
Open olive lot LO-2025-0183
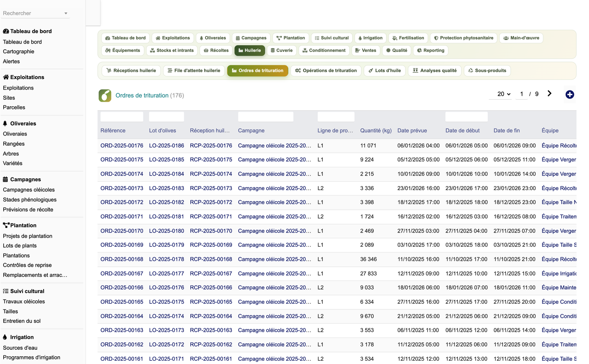coord(167,188)
